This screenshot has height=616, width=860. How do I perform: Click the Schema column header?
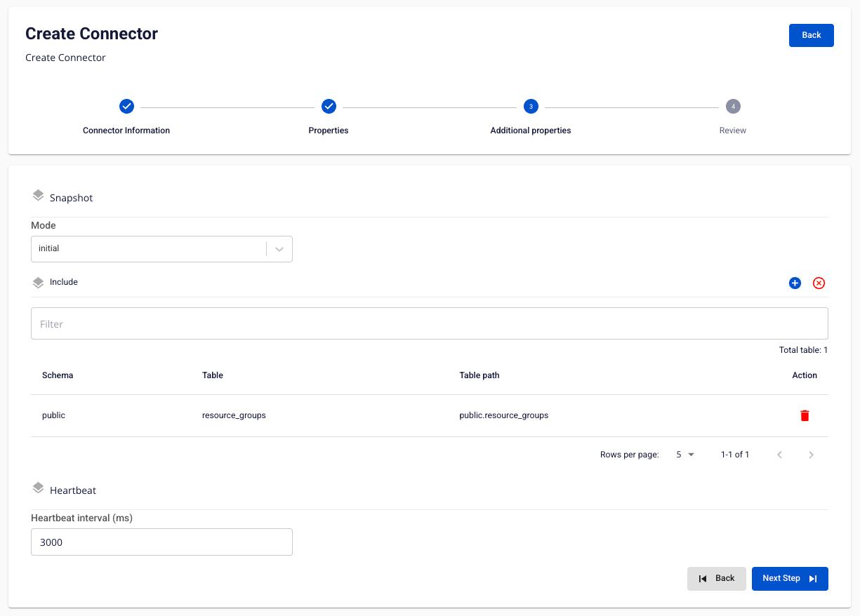[x=58, y=375]
